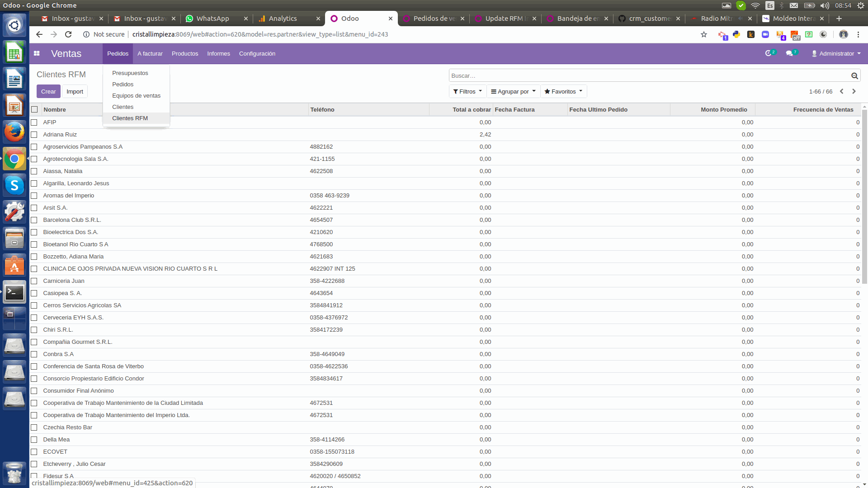Image resolution: width=868 pixels, height=488 pixels.
Task: Click the search magnifier icon
Action: coord(854,76)
